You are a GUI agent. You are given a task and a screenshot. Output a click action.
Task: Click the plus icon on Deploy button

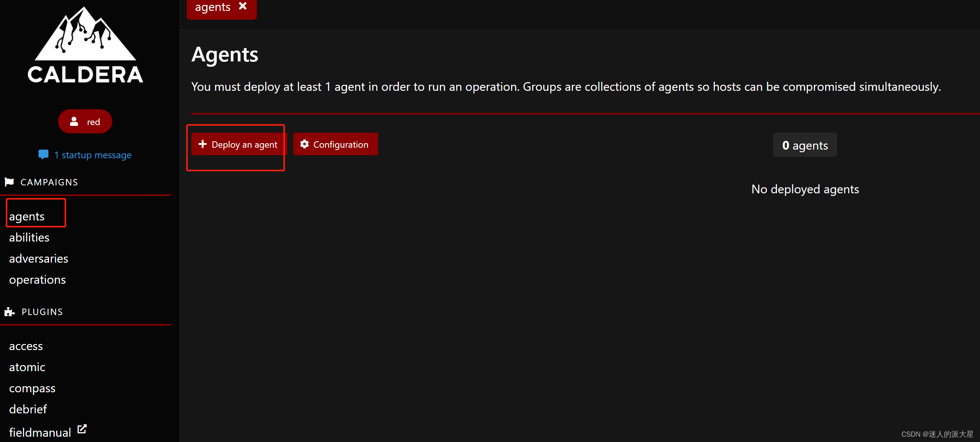(202, 144)
